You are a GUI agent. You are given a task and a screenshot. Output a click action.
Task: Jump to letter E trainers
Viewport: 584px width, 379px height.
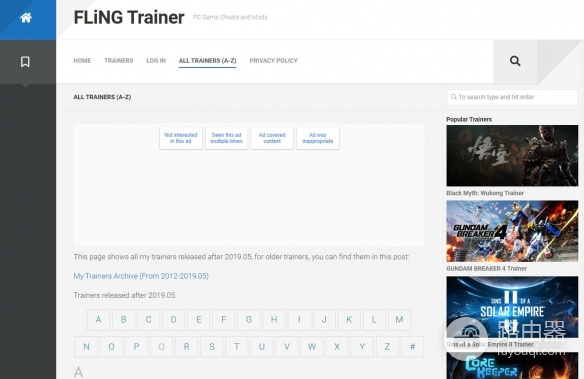[x=199, y=319]
